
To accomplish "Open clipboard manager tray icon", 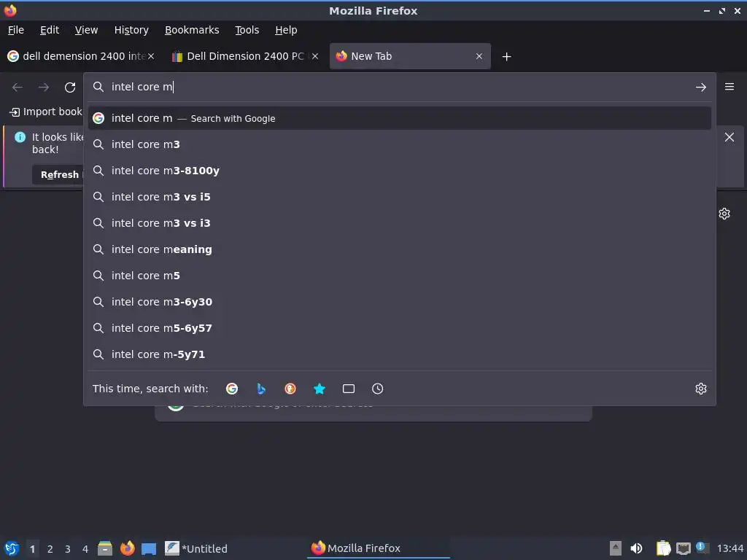I will [662, 548].
